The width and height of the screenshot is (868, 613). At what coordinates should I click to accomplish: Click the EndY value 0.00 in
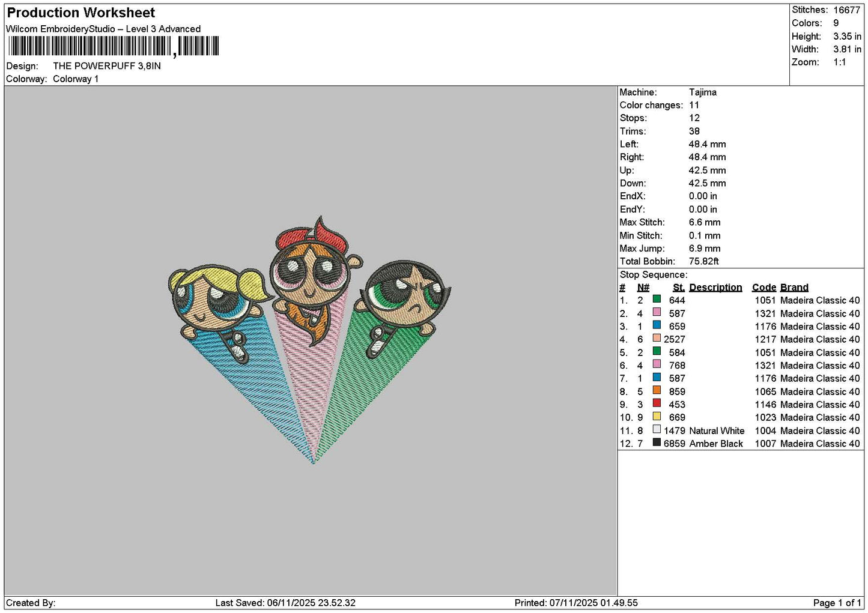pos(703,210)
